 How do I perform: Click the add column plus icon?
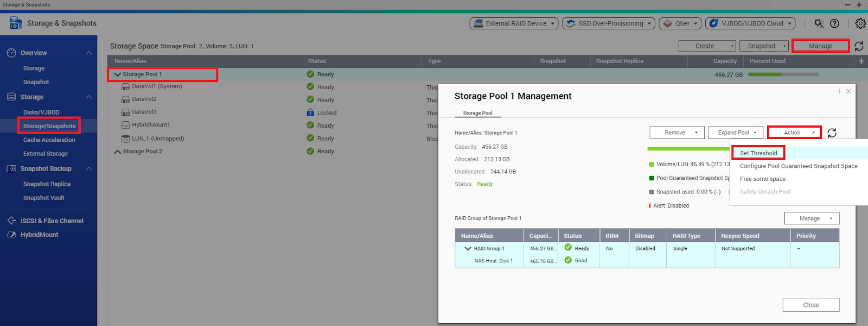pos(861,61)
